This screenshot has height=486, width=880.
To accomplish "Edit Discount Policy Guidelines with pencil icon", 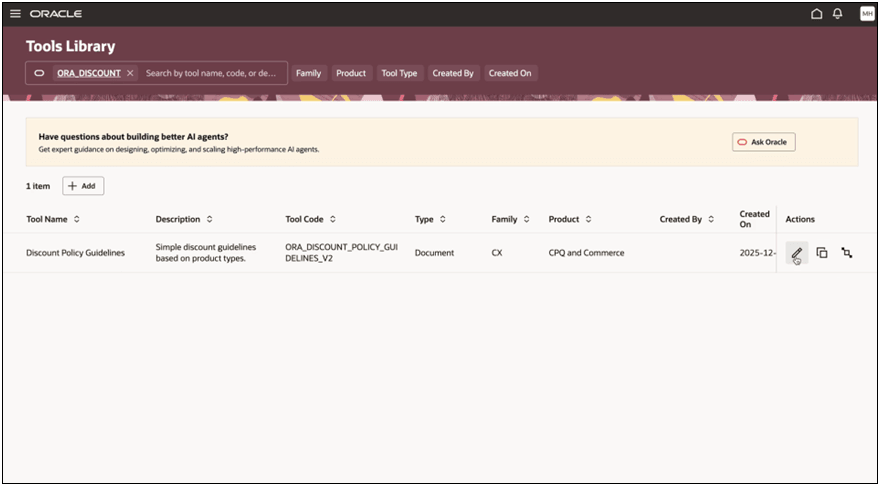I will point(797,253).
